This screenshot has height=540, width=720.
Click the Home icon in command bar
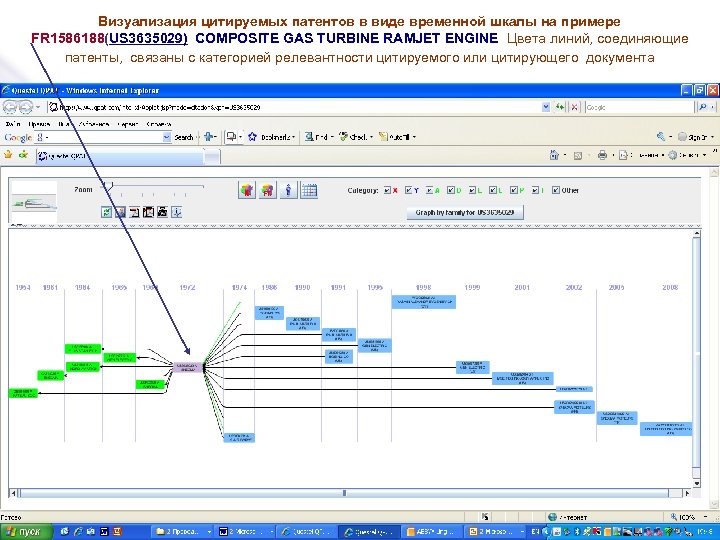click(555, 155)
